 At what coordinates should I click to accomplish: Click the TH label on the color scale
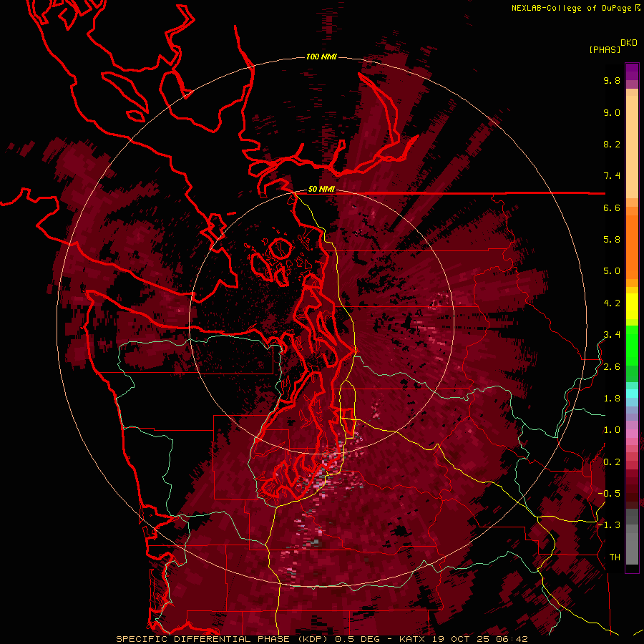click(x=615, y=557)
